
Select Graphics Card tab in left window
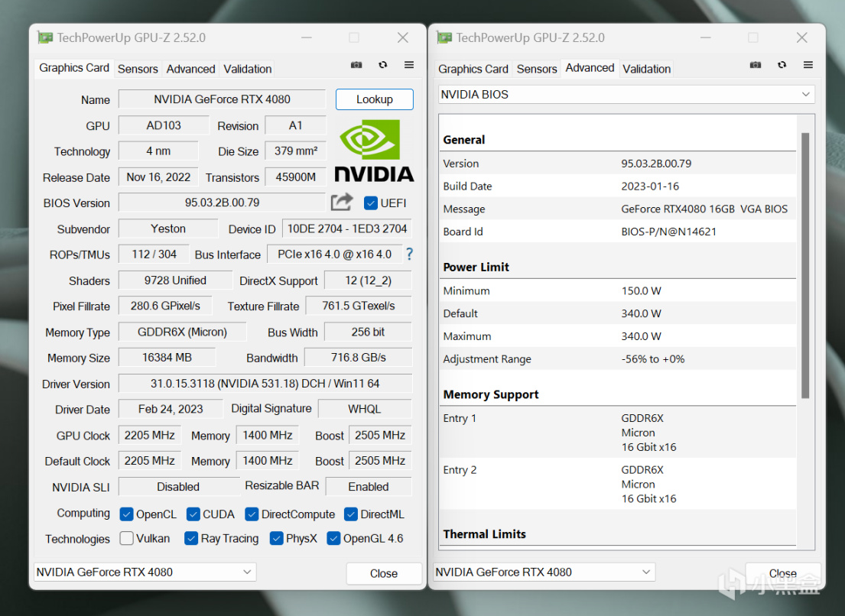[74, 68]
